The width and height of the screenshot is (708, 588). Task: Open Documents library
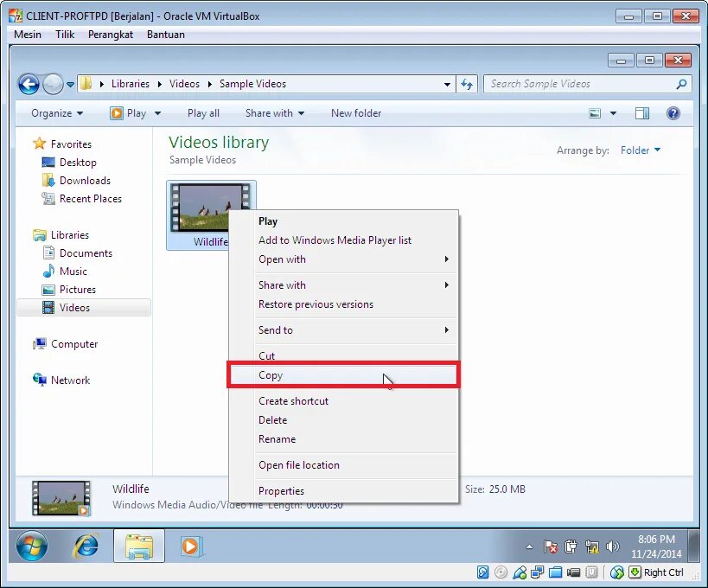(x=77, y=252)
